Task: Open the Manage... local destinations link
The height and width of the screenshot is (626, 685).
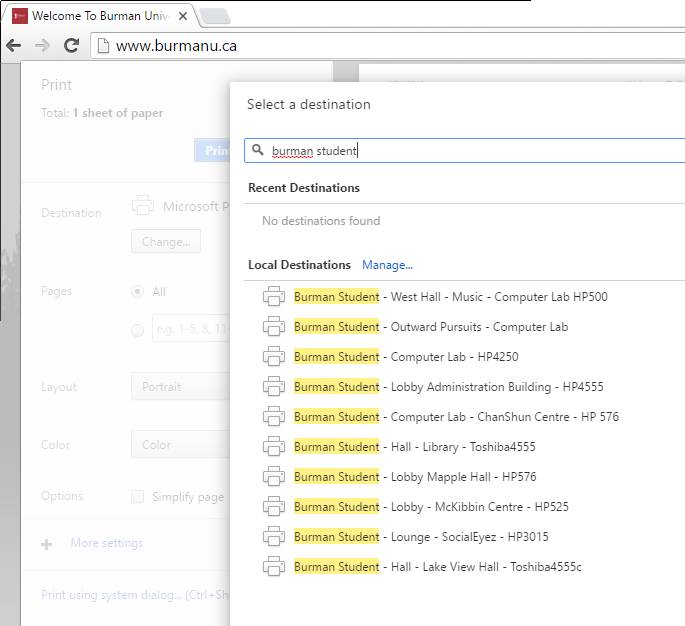Action: 387,265
